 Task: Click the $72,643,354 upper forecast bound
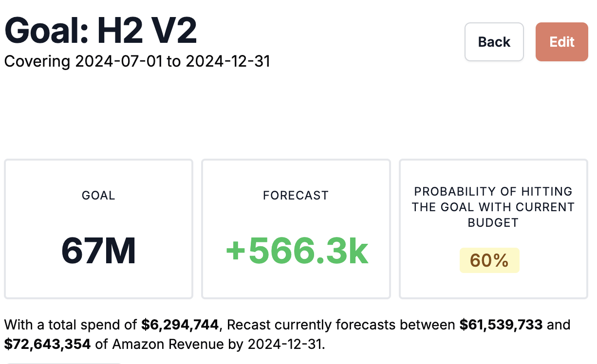47,344
